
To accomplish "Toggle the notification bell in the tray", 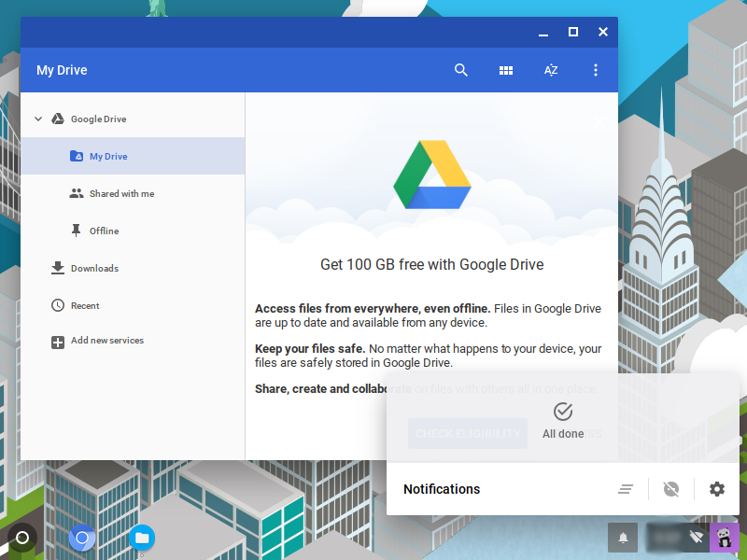I will click(x=624, y=538).
